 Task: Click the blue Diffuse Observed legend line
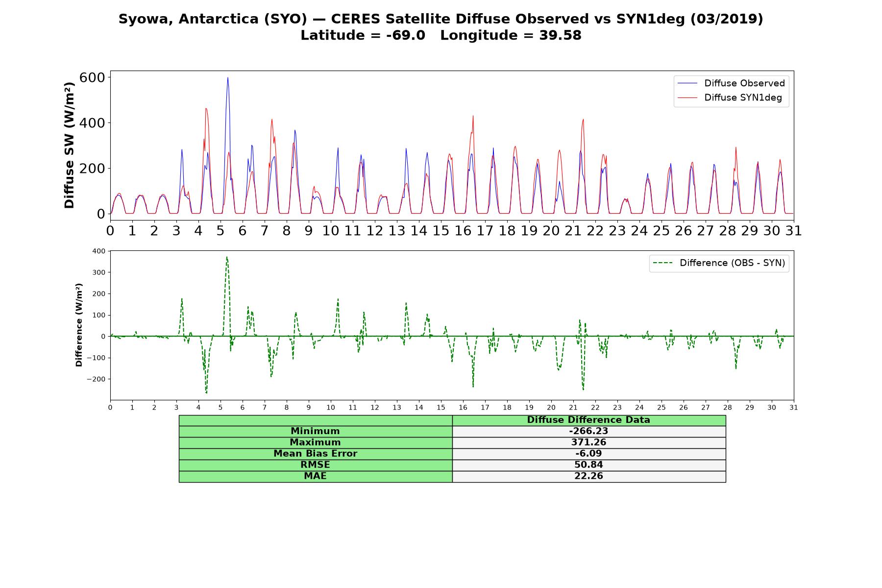tap(687, 83)
